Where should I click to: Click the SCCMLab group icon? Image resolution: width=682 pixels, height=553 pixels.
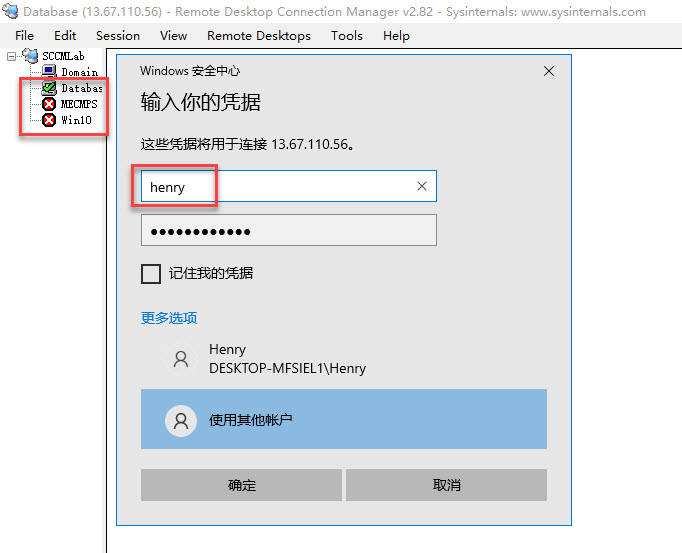click(30, 56)
